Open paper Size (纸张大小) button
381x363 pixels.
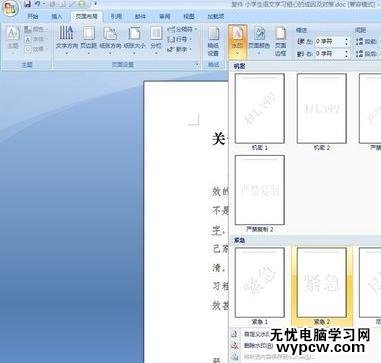click(134, 40)
